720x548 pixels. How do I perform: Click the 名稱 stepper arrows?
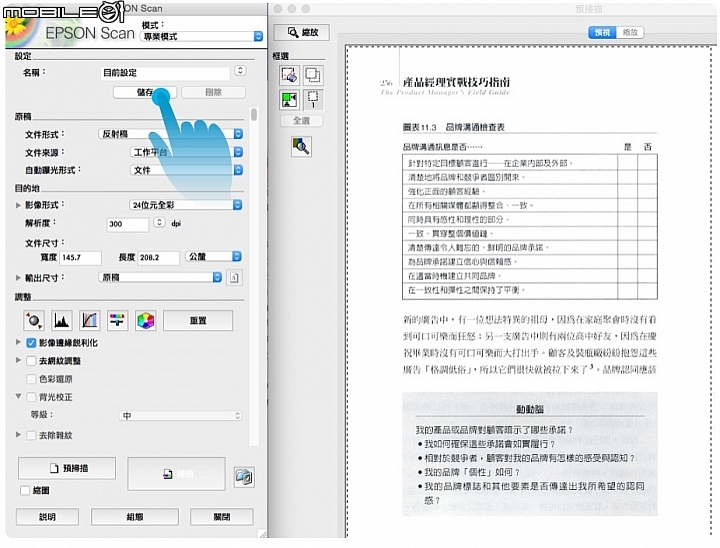coord(240,71)
